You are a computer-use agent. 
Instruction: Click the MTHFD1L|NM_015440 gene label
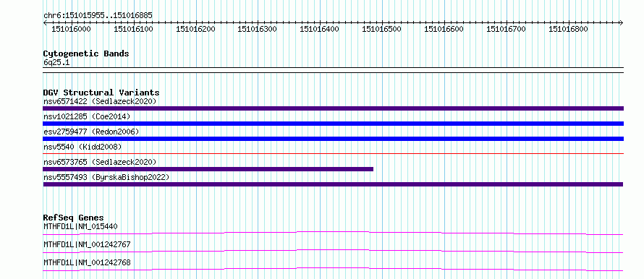(81, 226)
